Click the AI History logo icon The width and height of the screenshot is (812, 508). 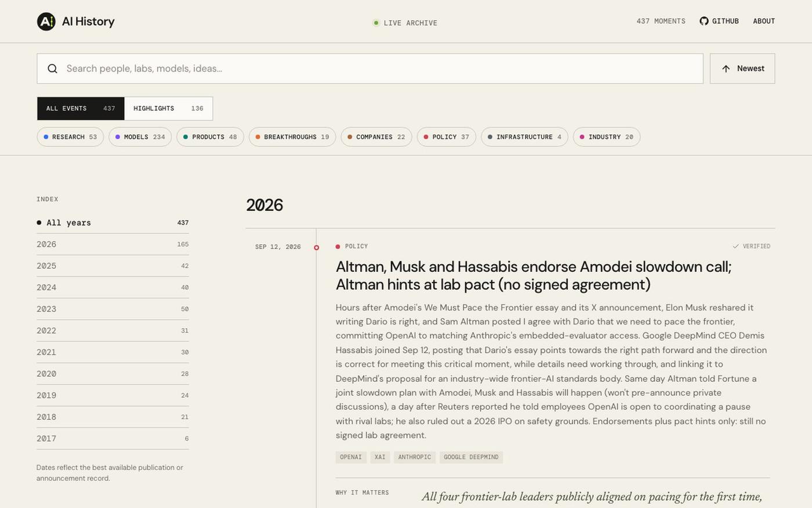46,21
